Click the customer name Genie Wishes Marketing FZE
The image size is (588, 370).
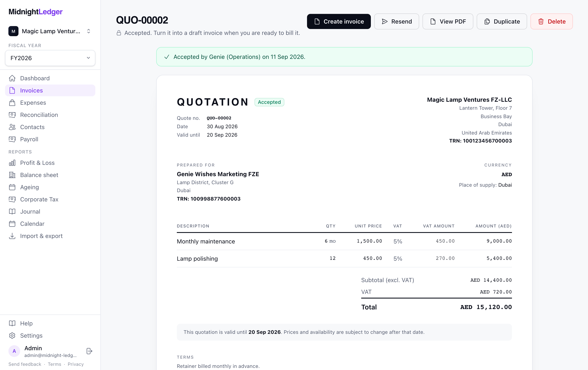pyautogui.click(x=218, y=174)
